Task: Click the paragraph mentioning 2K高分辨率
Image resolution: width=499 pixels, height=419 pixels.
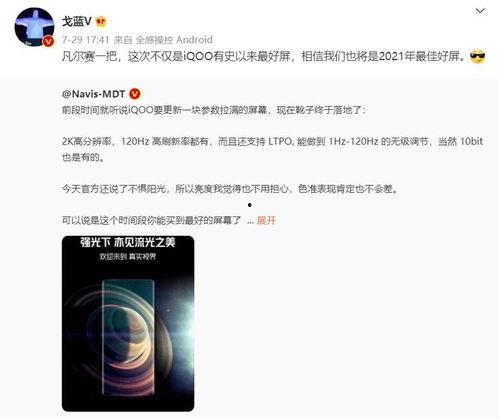Action: click(272, 149)
